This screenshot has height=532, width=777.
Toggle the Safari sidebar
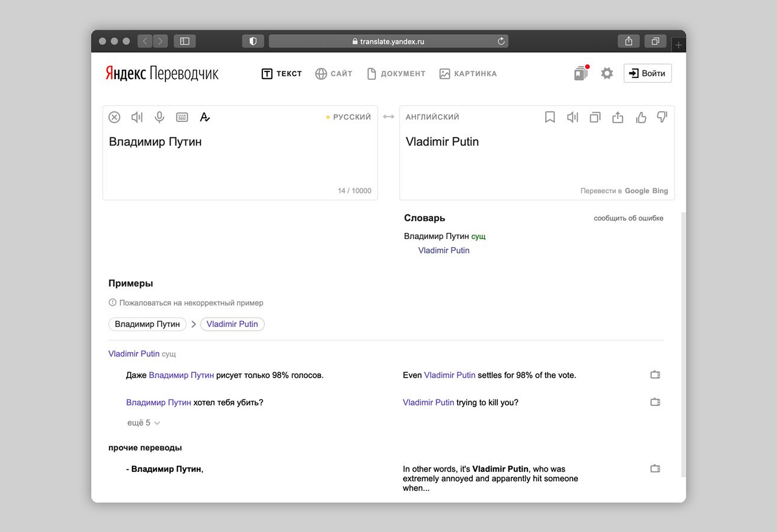[185, 41]
